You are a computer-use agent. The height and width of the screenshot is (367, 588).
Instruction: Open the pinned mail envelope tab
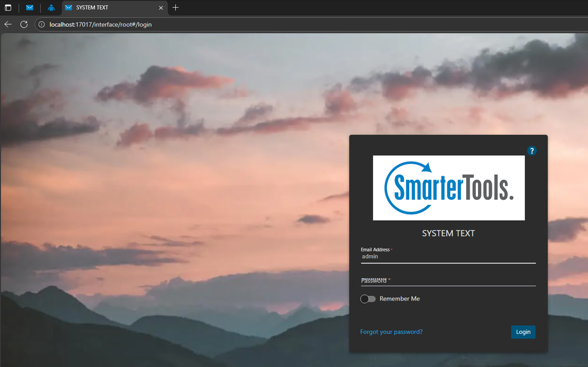30,8
